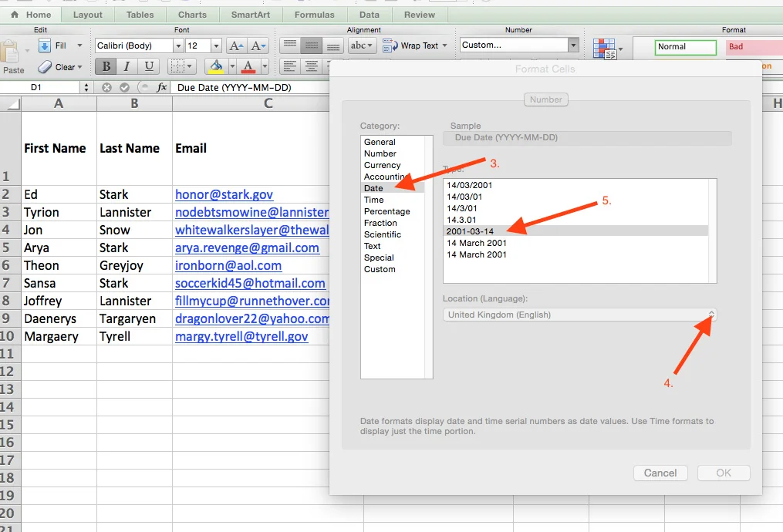
Task: Click the Name Box stepper arrows
Action: tap(86, 87)
